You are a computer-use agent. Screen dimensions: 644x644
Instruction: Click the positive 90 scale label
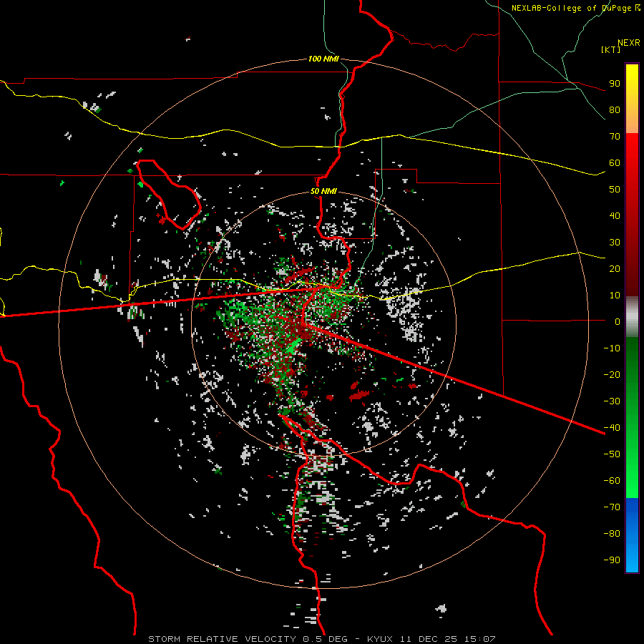click(615, 84)
